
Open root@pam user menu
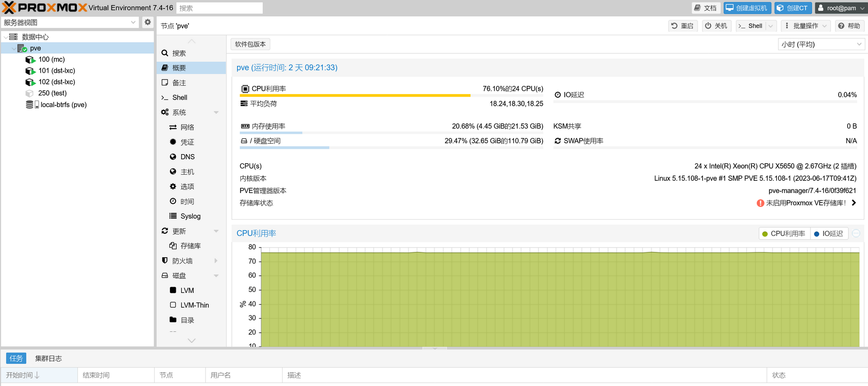point(841,8)
